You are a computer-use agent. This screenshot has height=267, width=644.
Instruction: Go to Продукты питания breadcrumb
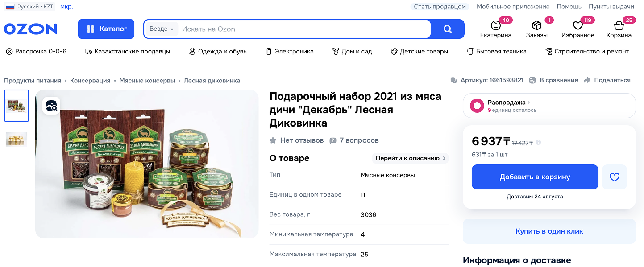click(33, 81)
